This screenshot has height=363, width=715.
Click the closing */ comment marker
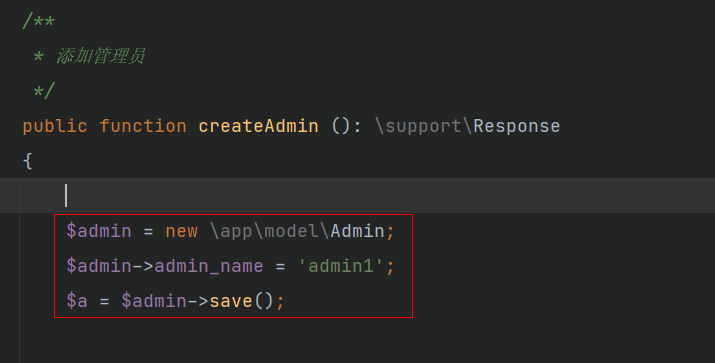click(44, 91)
